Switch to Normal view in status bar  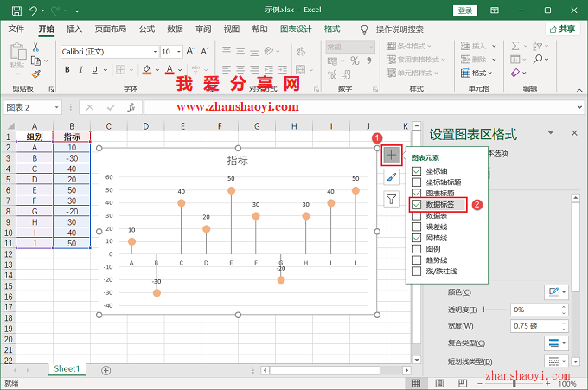click(416, 383)
